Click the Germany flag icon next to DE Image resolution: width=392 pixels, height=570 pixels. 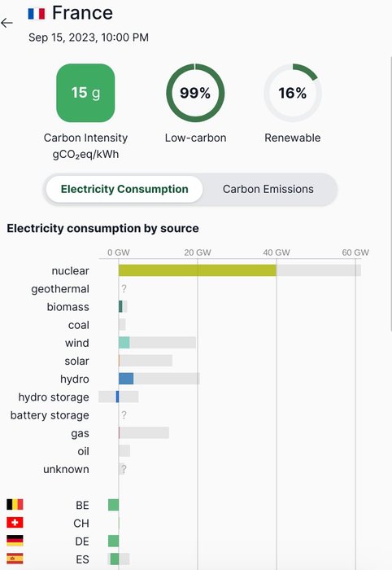pyautogui.click(x=15, y=541)
